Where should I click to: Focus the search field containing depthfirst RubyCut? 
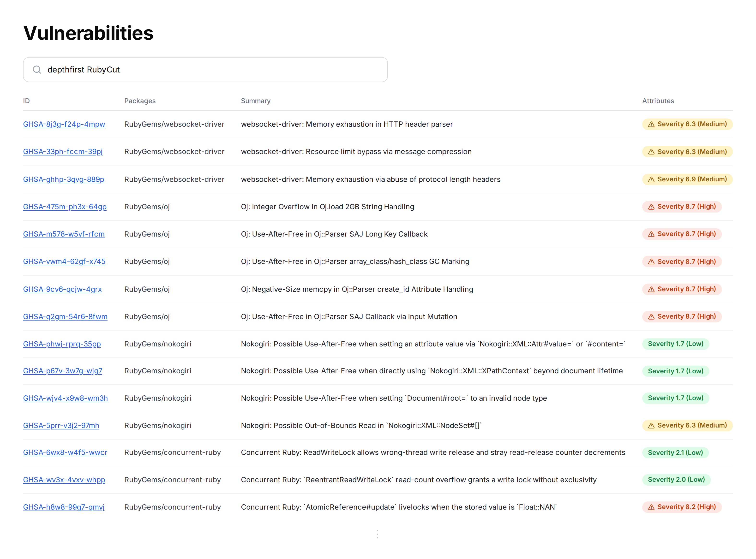tap(205, 70)
